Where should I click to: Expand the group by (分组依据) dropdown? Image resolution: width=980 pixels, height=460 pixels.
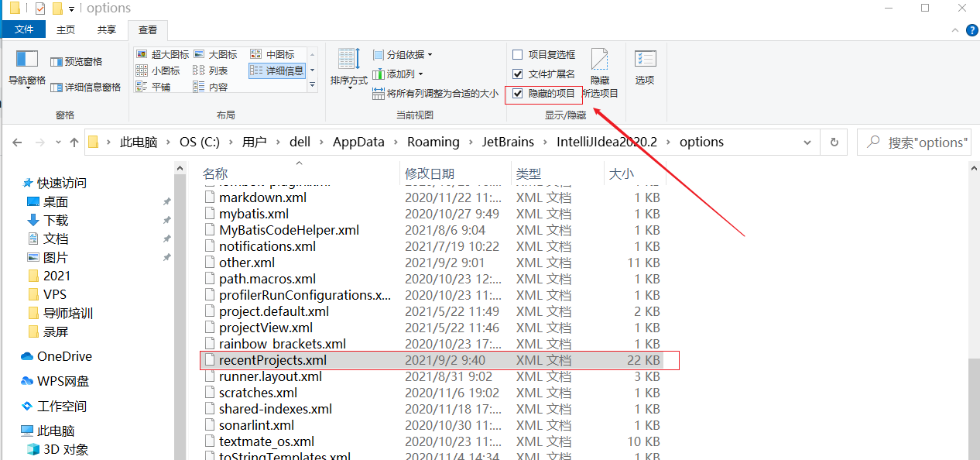coord(403,54)
